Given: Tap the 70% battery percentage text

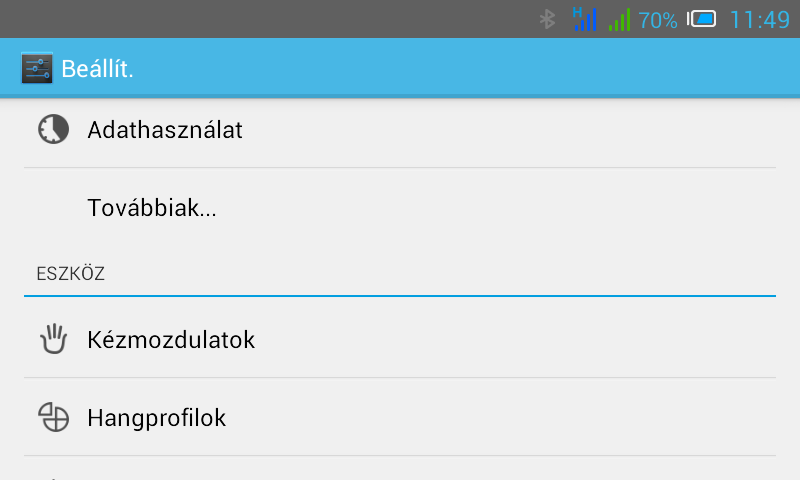Looking at the screenshot, I should pos(658,20).
